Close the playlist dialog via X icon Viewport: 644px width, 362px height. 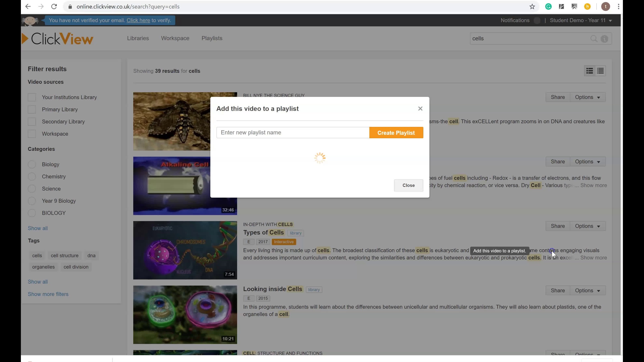click(420, 108)
